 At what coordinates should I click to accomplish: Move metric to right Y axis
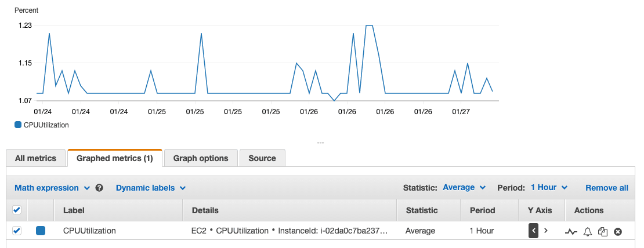(546, 231)
